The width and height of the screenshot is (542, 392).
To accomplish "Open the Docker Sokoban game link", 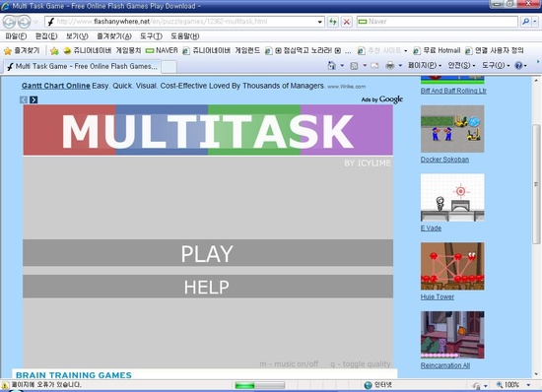I will tap(444, 160).
